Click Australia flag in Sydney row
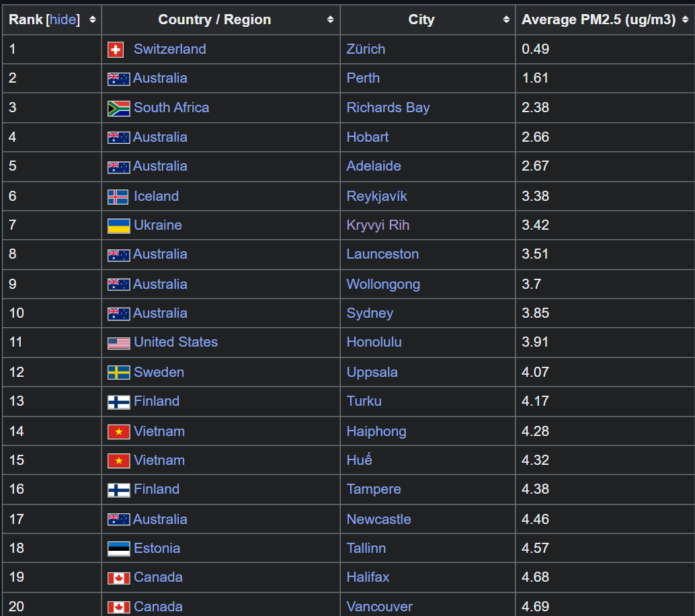This screenshot has height=616, width=695. point(119,314)
